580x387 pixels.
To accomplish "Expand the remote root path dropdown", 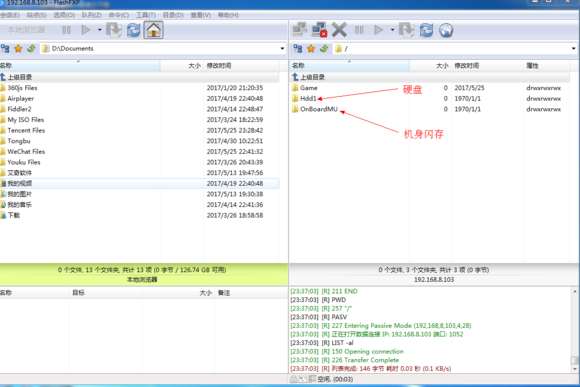I will [573, 48].
